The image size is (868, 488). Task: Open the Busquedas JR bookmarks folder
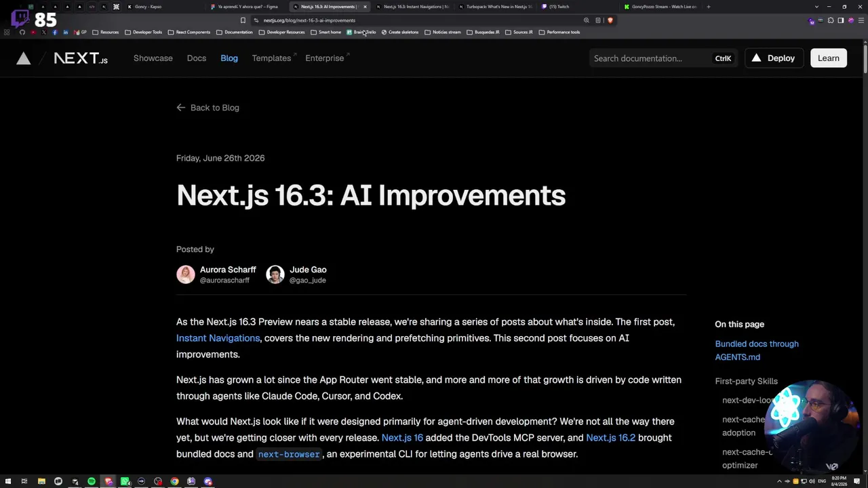click(483, 33)
